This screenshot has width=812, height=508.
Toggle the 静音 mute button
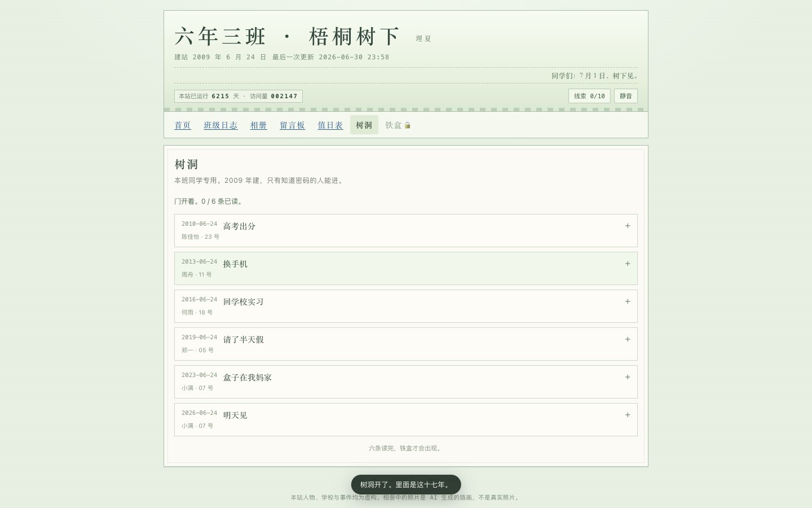[x=626, y=96]
